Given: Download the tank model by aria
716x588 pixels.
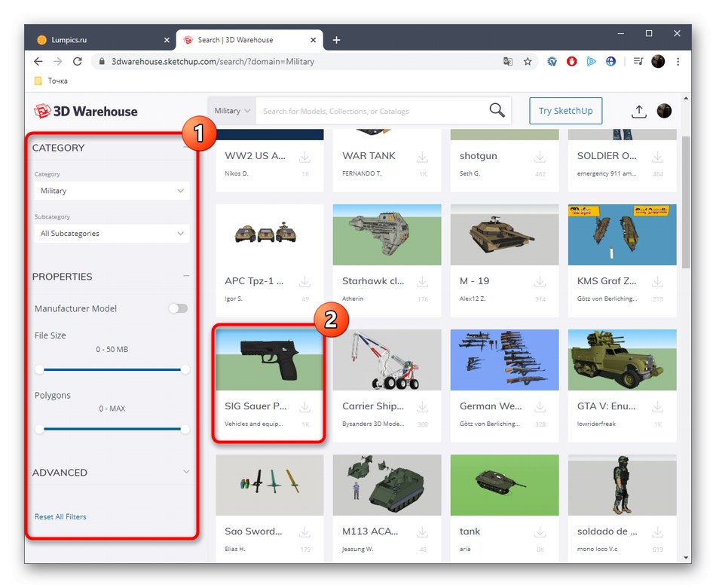Looking at the screenshot, I should click(540, 532).
